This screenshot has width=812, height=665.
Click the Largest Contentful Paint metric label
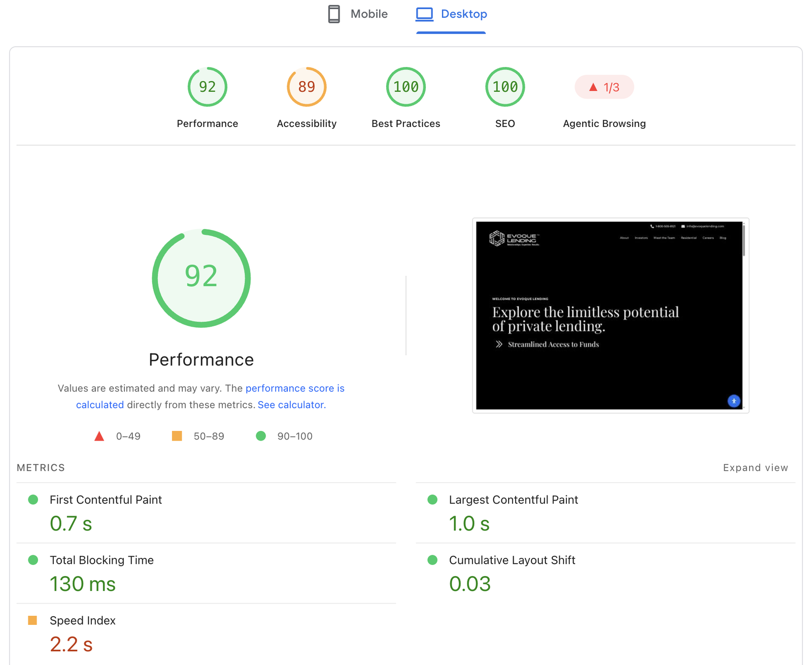pyautogui.click(x=514, y=500)
